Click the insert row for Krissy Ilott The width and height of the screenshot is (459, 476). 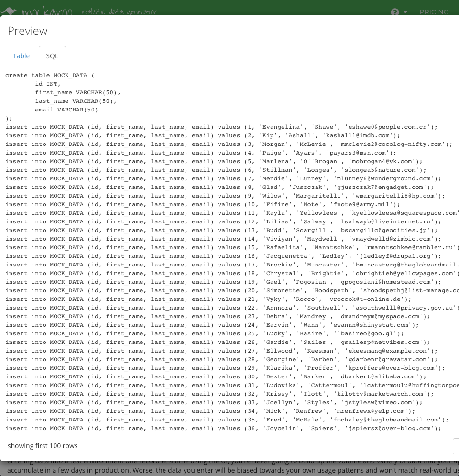219,394
